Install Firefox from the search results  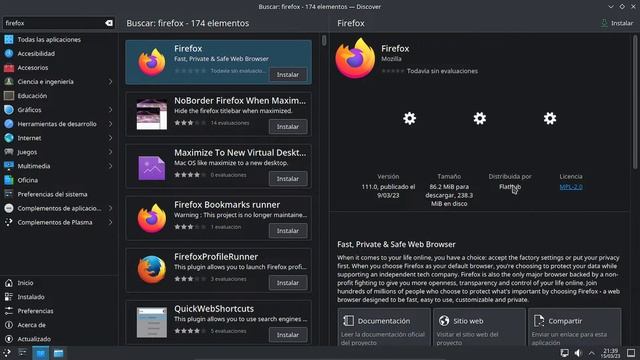click(x=288, y=75)
